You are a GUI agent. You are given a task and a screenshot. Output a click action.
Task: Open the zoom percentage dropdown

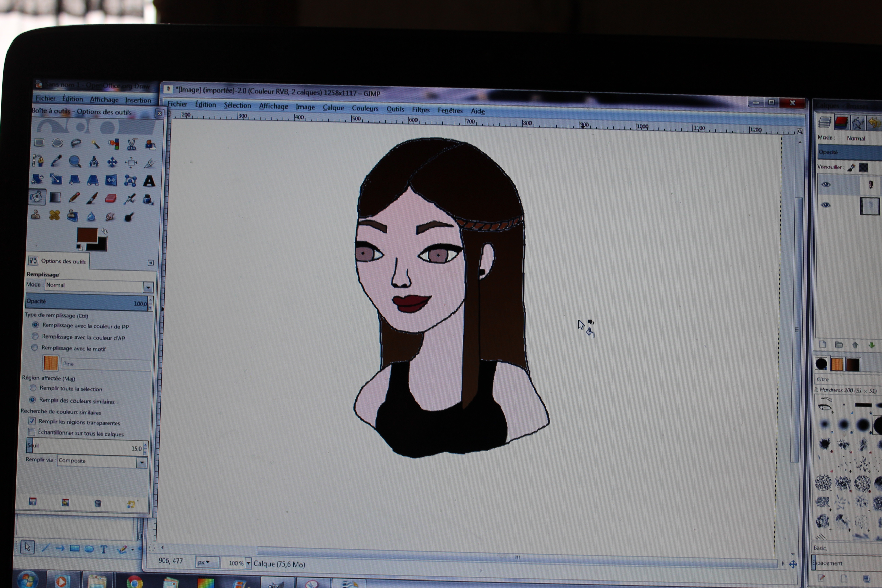pos(248,563)
